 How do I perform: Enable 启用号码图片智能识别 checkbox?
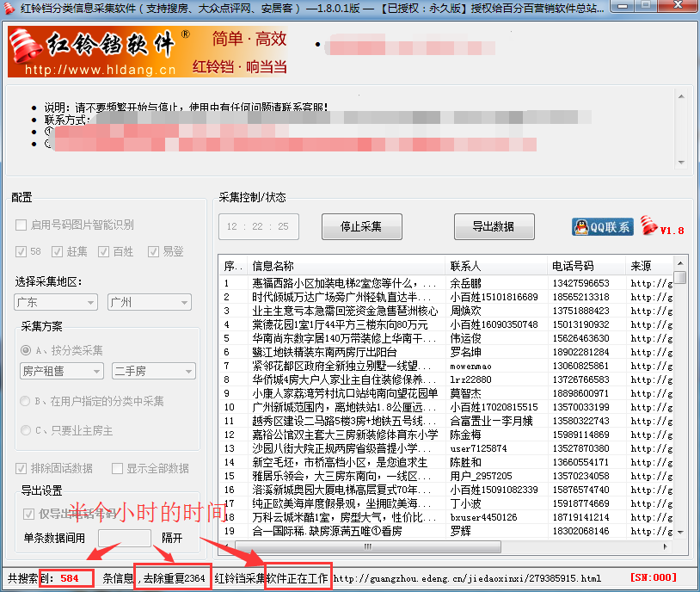click(x=21, y=225)
